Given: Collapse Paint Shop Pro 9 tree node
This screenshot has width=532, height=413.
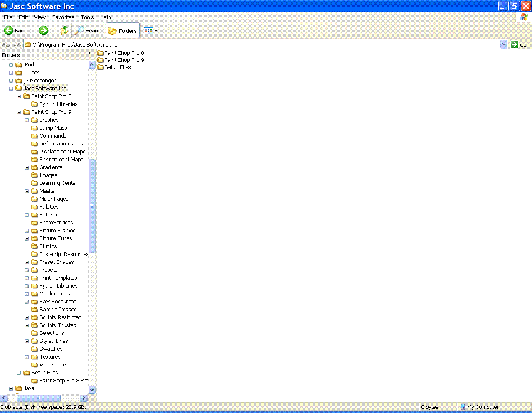Looking at the screenshot, I should [x=19, y=112].
